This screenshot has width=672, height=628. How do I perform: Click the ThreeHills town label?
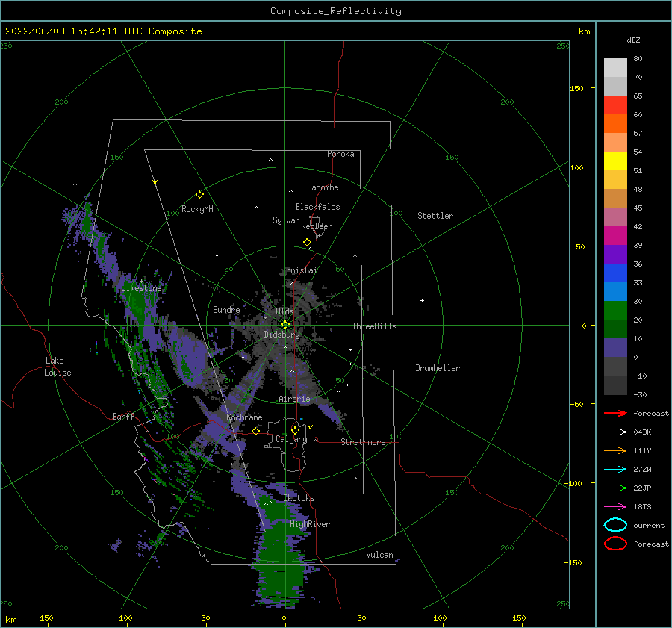(x=375, y=326)
